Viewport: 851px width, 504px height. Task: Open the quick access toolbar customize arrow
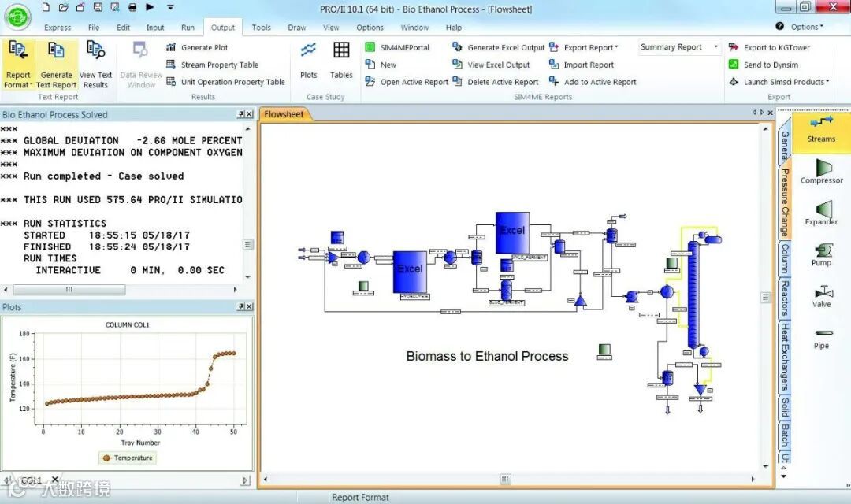tap(170, 8)
